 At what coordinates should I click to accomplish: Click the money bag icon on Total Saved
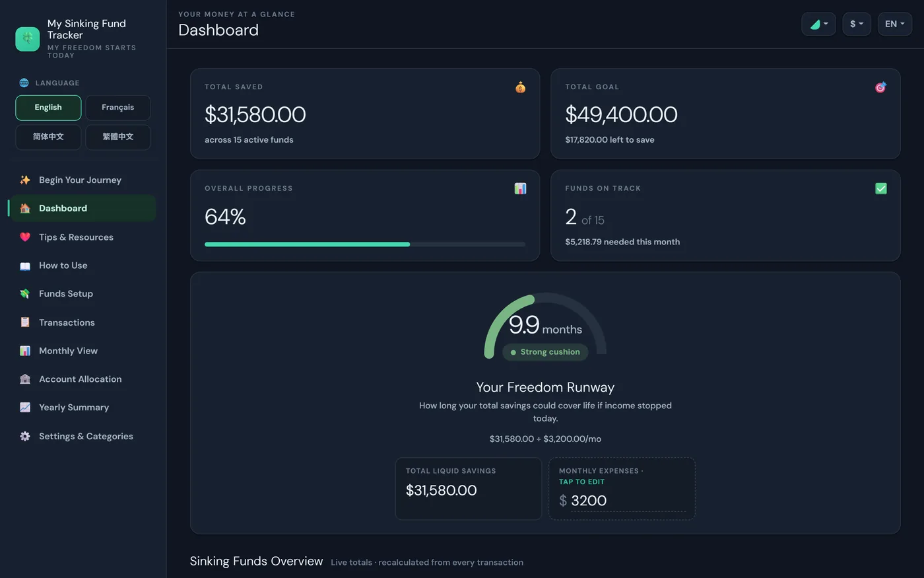(520, 87)
